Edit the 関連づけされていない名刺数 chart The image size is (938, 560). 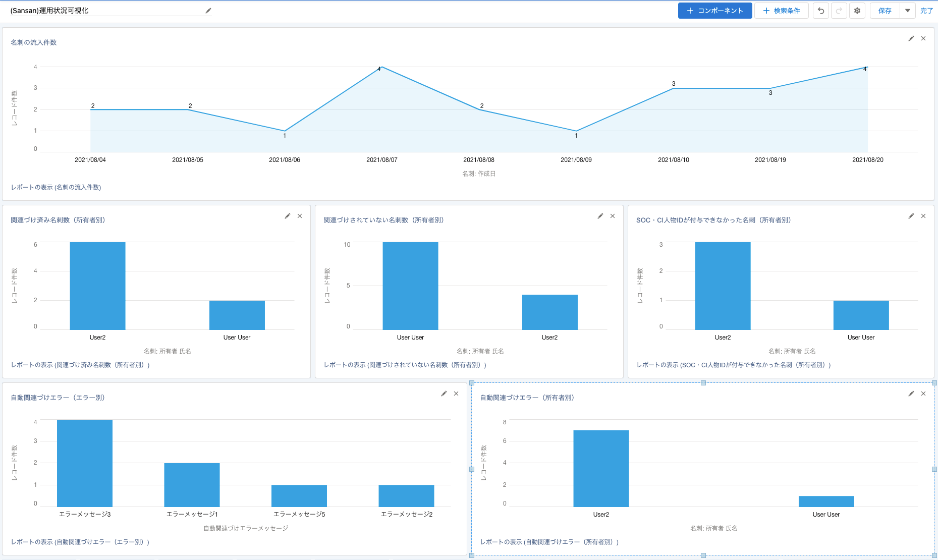pos(600,216)
